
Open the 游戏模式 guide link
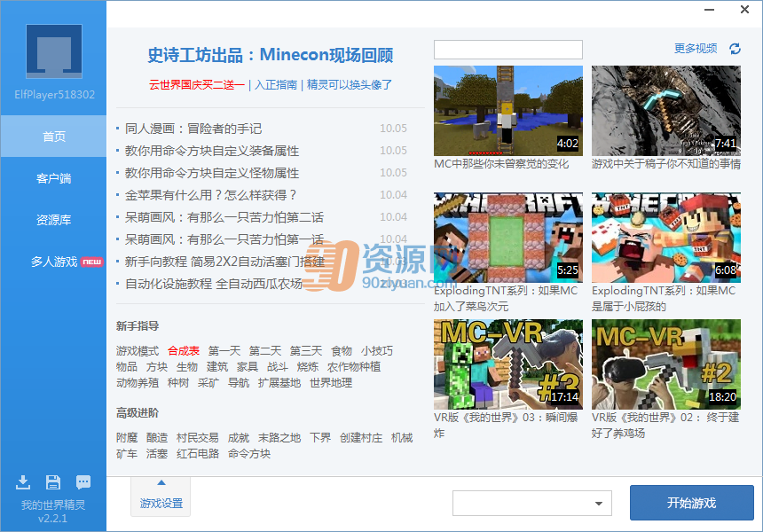coord(138,350)
